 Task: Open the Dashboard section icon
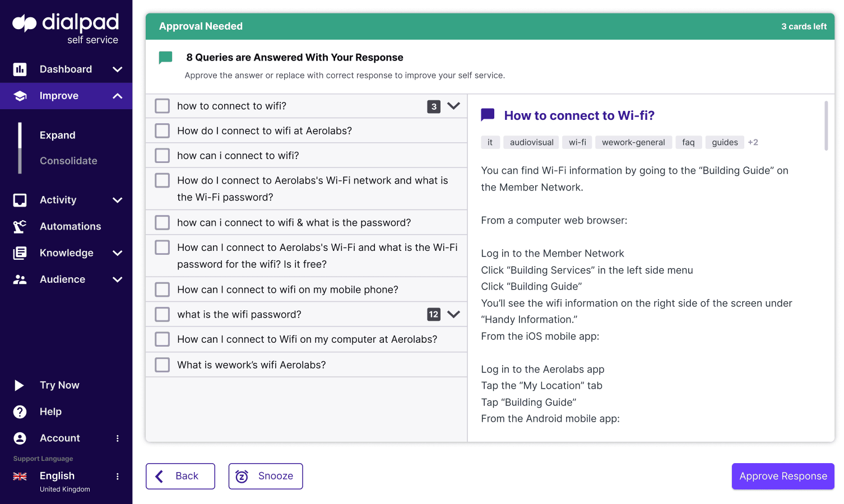pyautogui.click(x=20, y=69)
